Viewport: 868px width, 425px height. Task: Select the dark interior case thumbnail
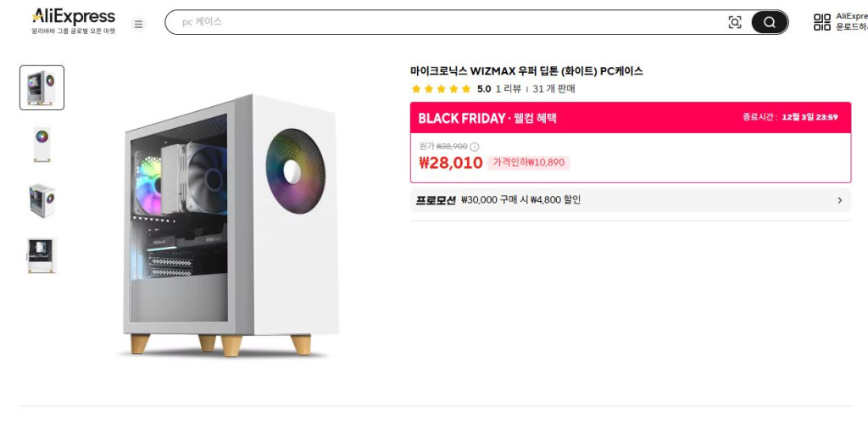pos(42,255)
